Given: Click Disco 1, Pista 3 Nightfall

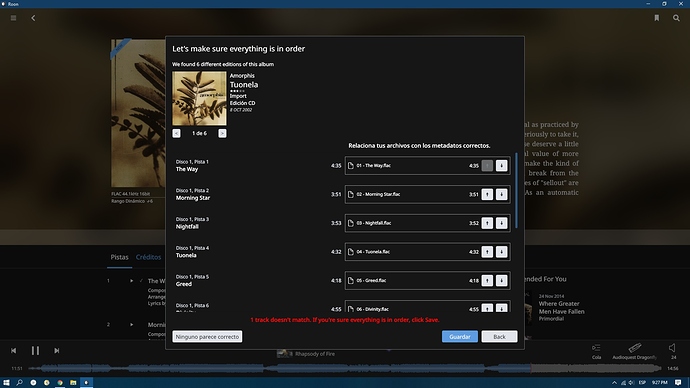Looking at the screenshot, I should pos(192,223).
